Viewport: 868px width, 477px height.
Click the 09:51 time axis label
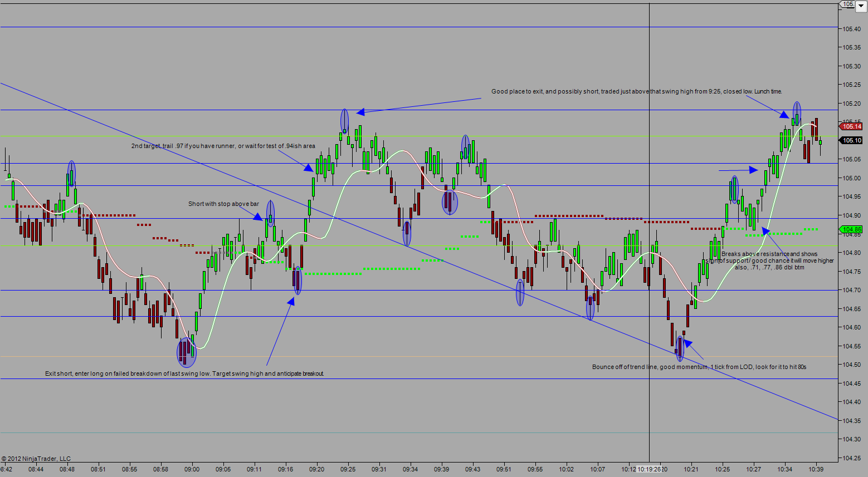pos(504,469)
